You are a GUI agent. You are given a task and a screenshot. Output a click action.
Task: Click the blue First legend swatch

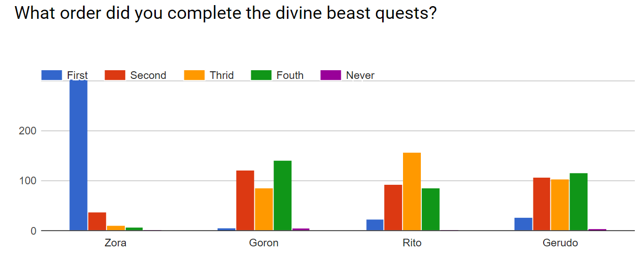coord(51,75)
